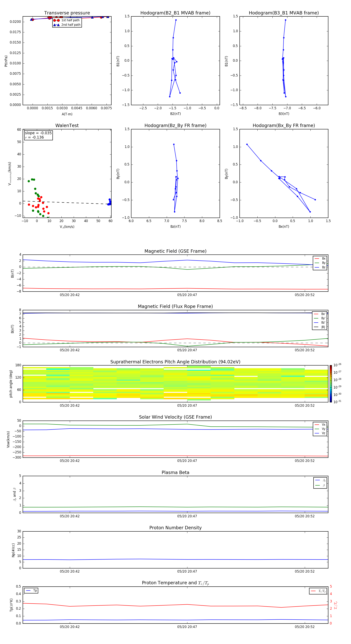Click the Np(#/cc) axis label

tap(13, 550)
